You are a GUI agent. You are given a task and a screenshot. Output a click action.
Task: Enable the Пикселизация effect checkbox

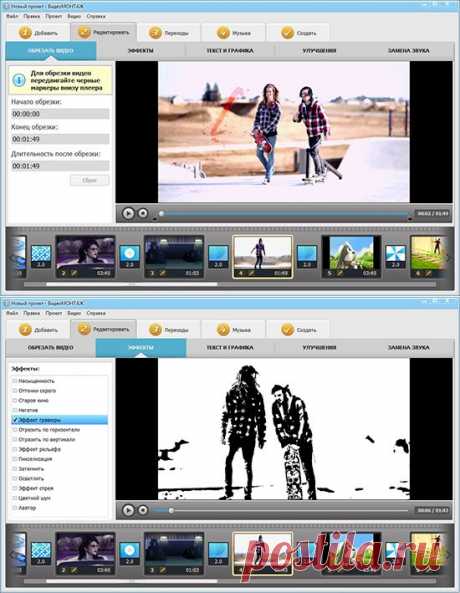click(x=15, y=459)
